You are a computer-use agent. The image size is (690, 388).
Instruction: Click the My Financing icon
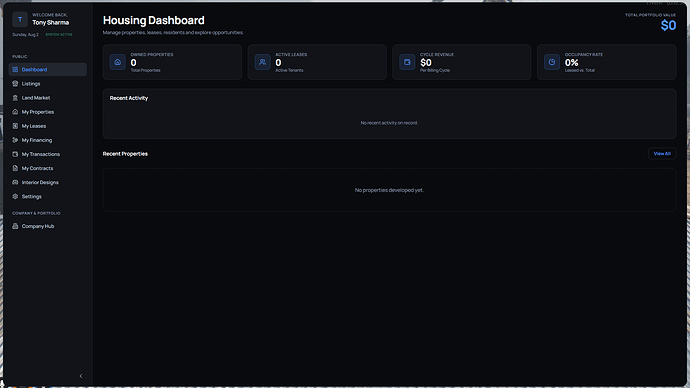tap(15, 140)
